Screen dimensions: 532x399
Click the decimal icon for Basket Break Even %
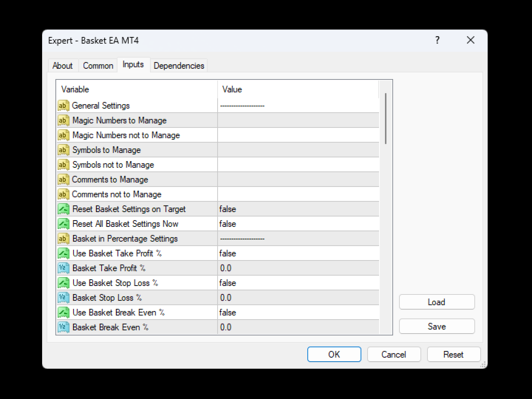[x=64, y=327]
